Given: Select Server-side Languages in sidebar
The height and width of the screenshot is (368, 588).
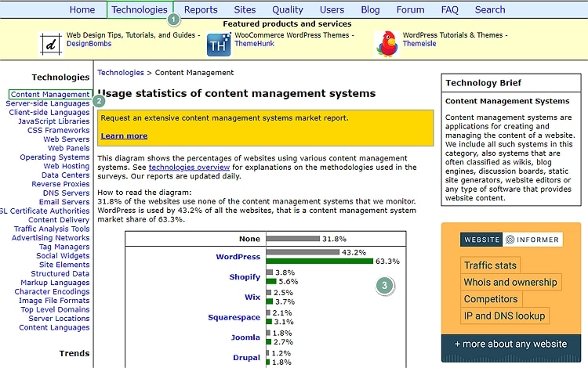Looking at the screenshot, I should (x=48, y=103).
